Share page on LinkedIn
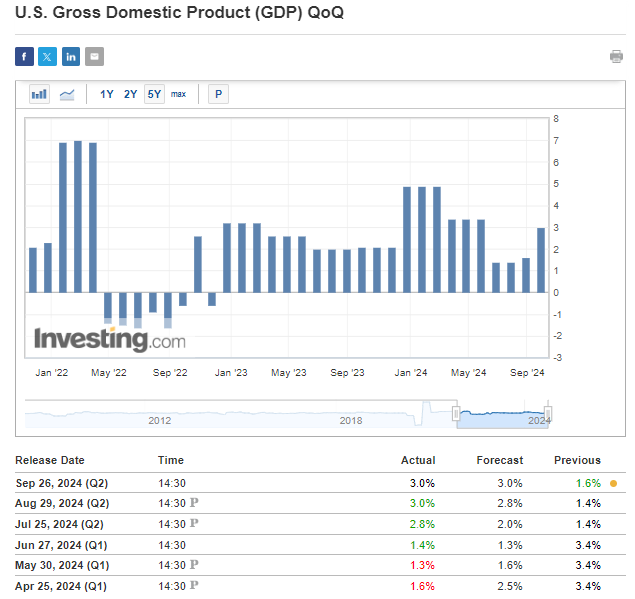Viewport: 635px width, 599px height. pos(71,56)
